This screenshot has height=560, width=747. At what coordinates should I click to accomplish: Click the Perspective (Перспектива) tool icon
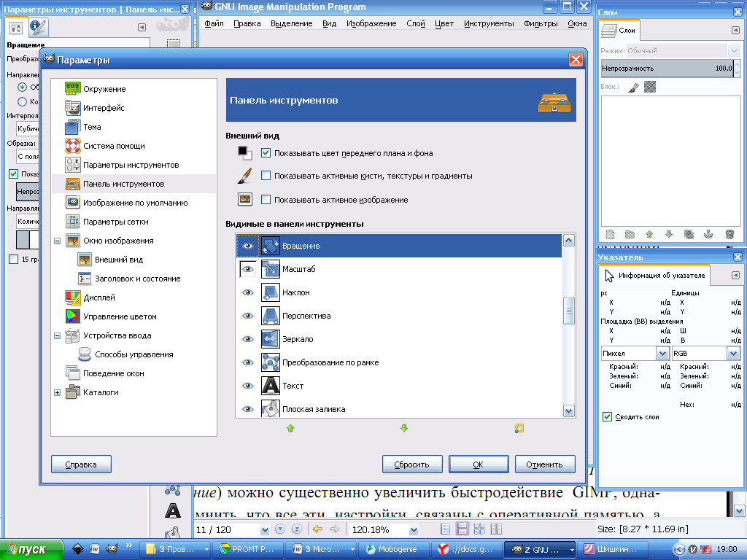(x=270, y=316)
